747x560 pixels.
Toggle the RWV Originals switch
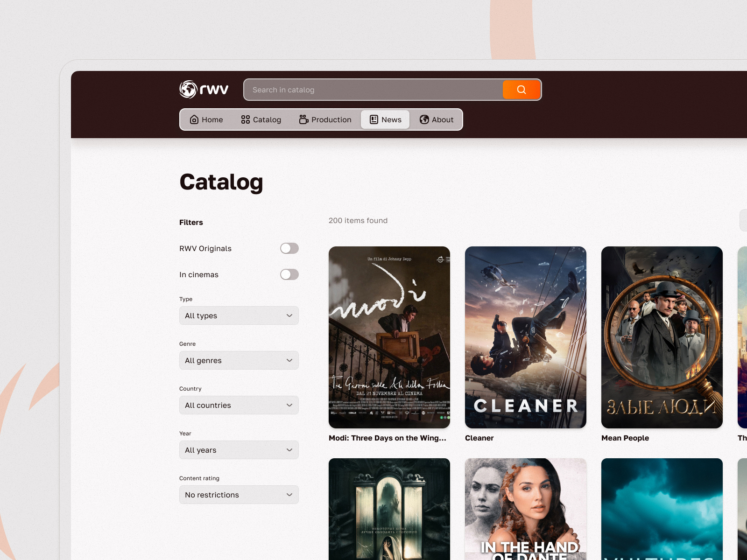(289, 248)
